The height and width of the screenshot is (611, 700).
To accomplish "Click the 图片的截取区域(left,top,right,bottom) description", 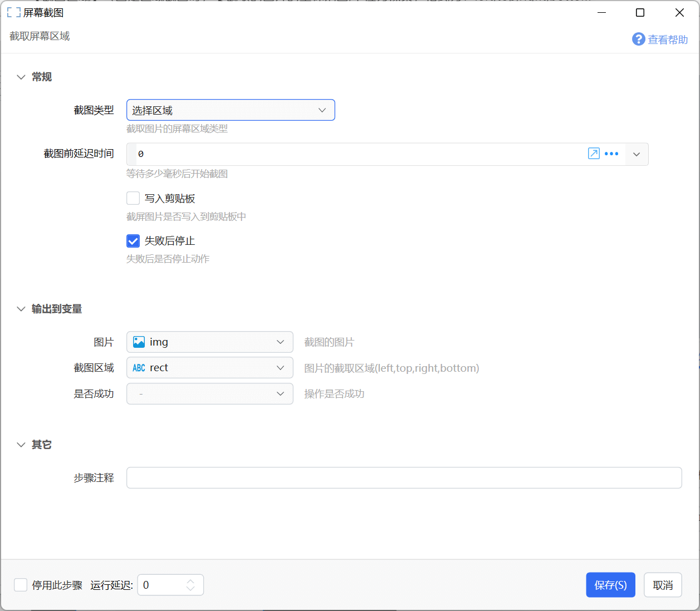I will (391, 368).
